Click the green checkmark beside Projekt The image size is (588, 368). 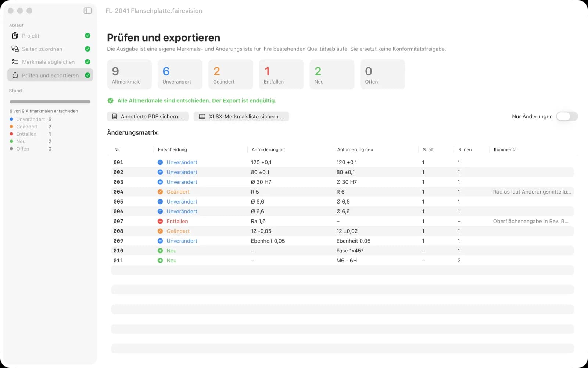[x=87, y=36]
